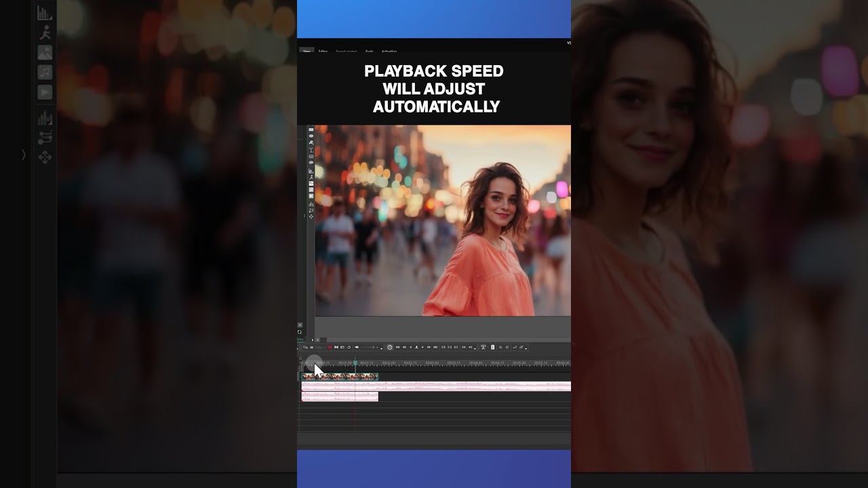Select the teal playhead marker
Image resolution: width=868 pixels, height=488 pixels.
(x=355, y=363)
